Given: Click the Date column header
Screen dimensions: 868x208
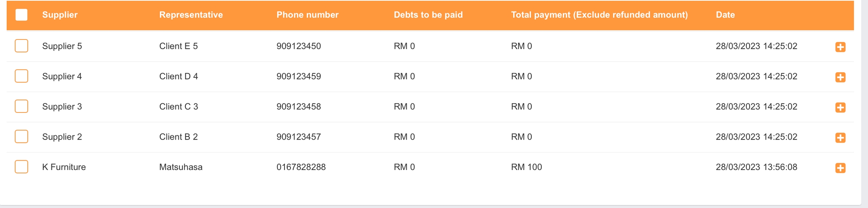Looking at the screenshot, I should point(725,15).
